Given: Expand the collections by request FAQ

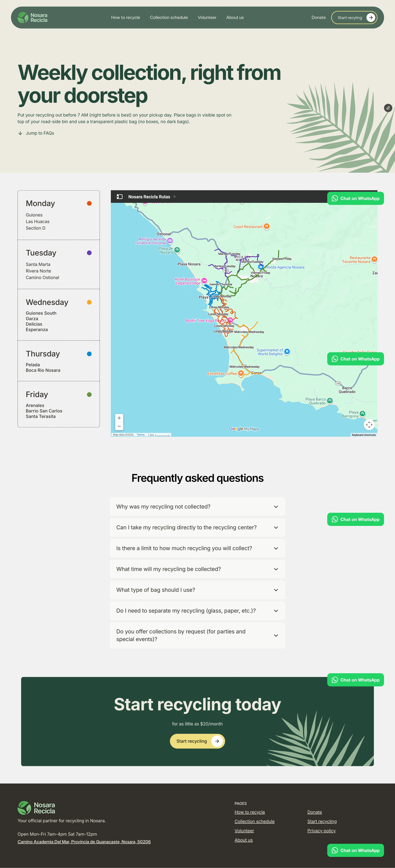Looking at the screenshot, I should [197, 635].
